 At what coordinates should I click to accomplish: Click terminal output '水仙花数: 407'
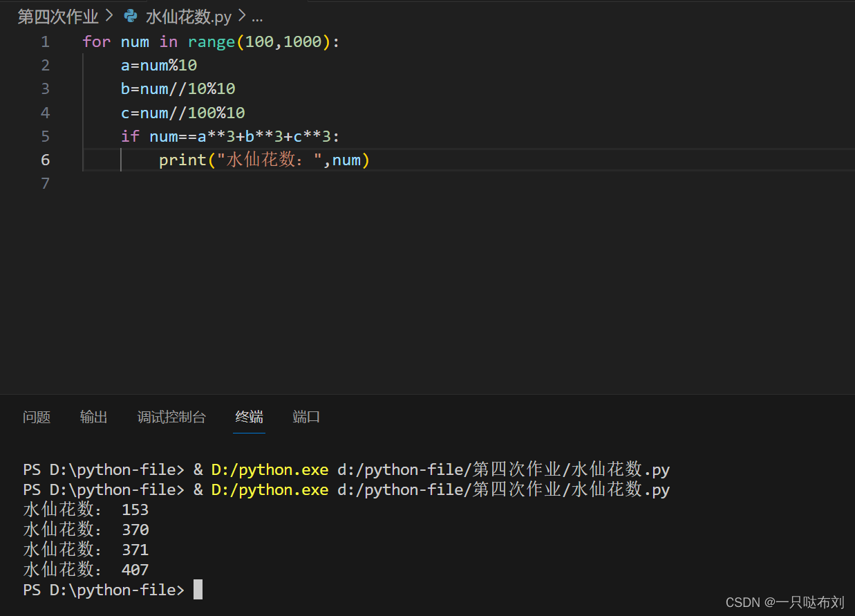click(86, 570)
